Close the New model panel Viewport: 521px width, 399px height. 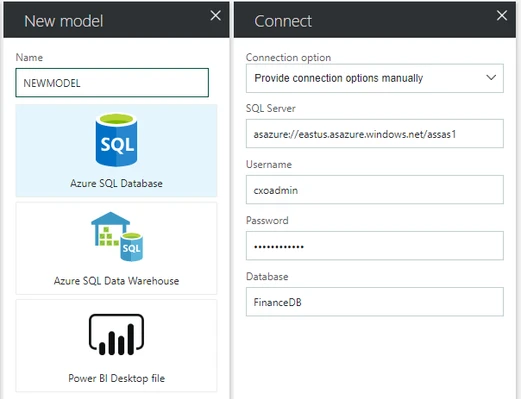click(215, 15)
